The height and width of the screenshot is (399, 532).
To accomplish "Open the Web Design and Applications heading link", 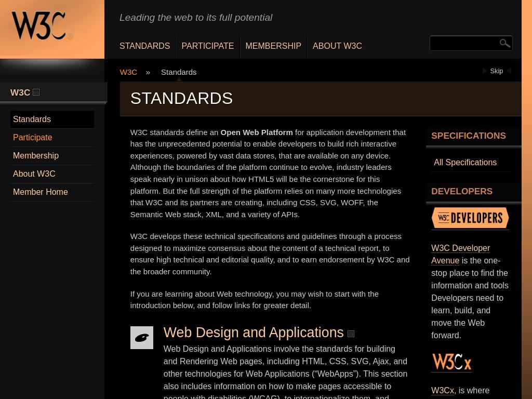I will pyautogui.click(x=254, y=332).
